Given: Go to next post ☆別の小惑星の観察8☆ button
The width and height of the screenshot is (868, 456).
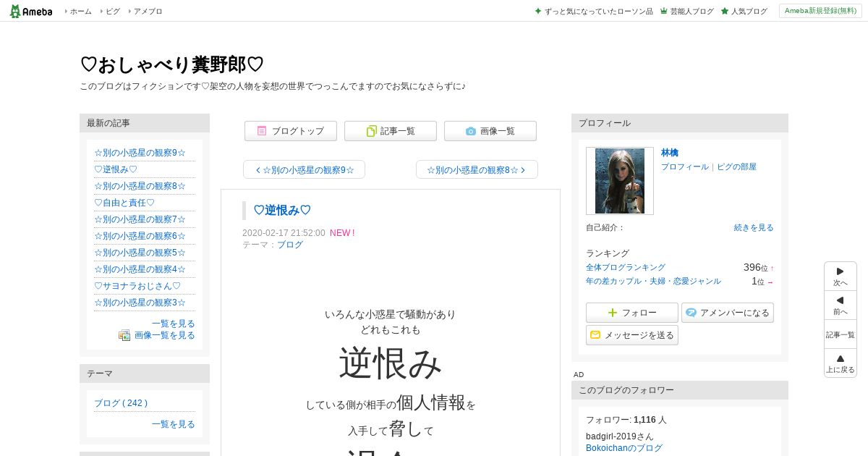Looking at the screenshot, I should click(477, 169).
